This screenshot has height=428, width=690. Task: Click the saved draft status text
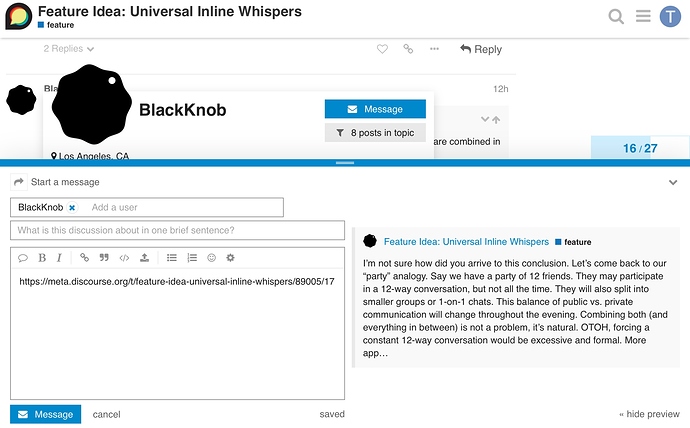(x=332, y=414)
